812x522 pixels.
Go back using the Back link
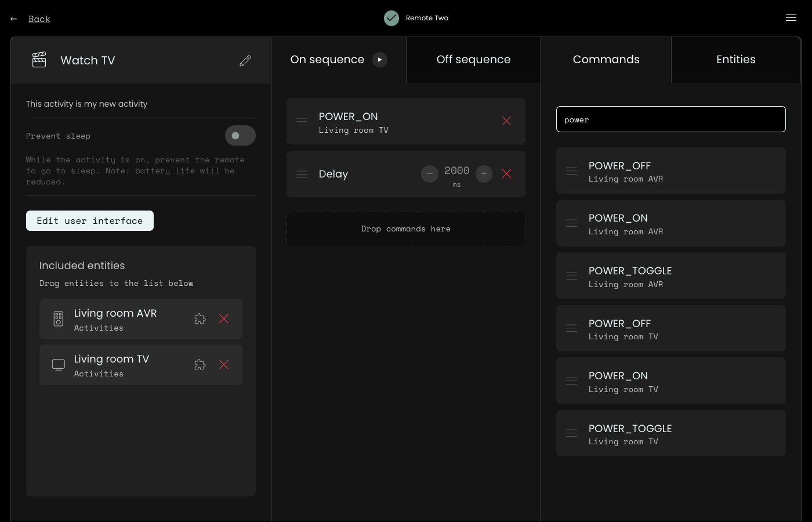[39, 19]
